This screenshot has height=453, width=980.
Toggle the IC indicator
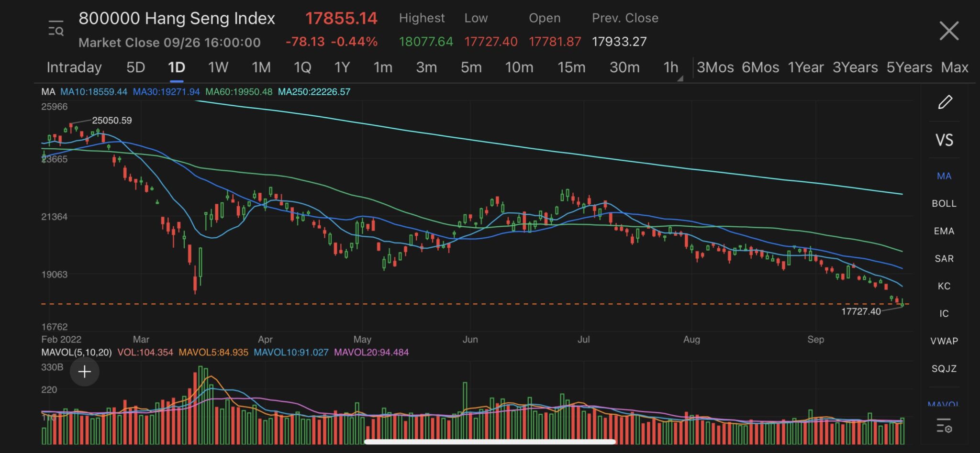944,314
